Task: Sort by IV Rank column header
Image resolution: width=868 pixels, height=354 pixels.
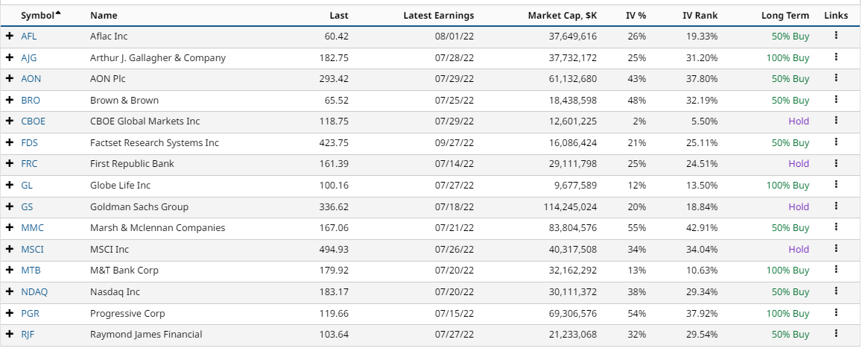Action: point(700,15)
